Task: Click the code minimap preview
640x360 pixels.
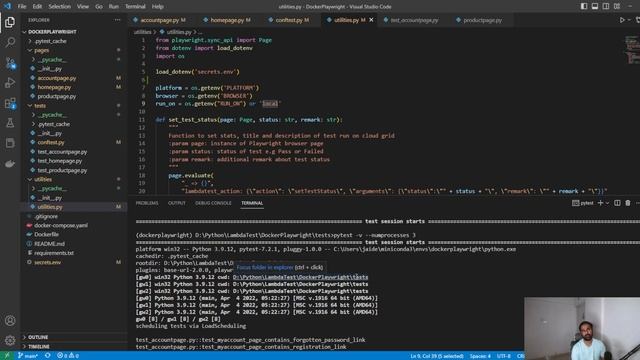Action: coord(632,50)
